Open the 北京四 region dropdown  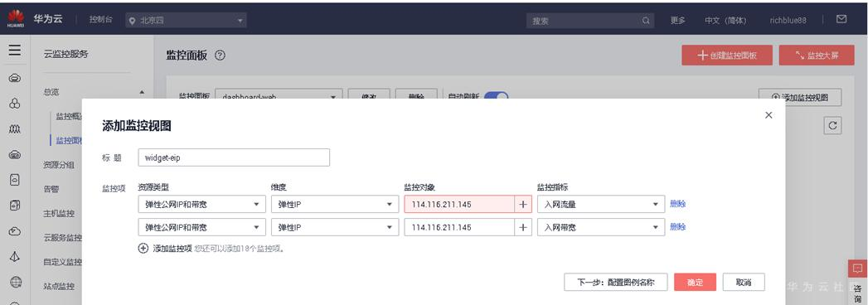click(x=186, y=21)
